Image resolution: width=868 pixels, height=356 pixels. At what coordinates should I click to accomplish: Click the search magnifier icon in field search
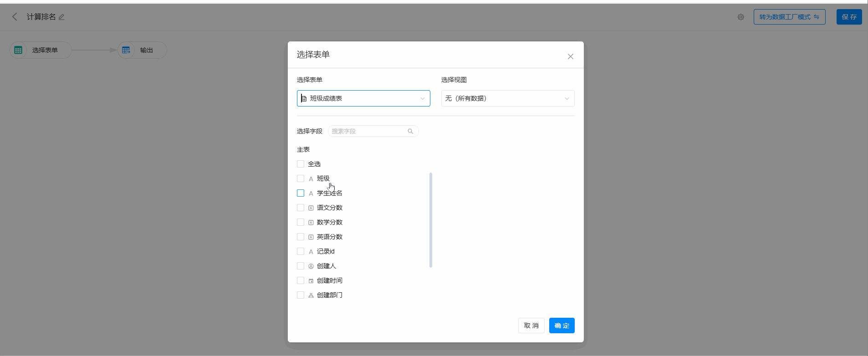410,131
